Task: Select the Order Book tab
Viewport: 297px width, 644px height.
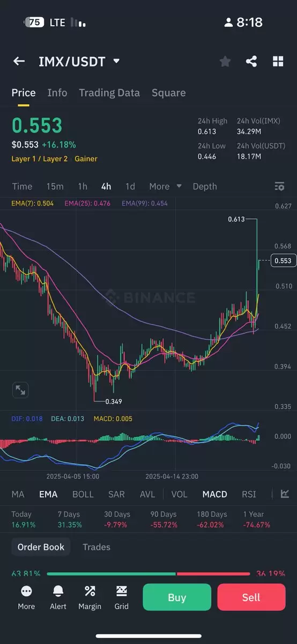Action: pyautogui.click(x=41, y=547)
